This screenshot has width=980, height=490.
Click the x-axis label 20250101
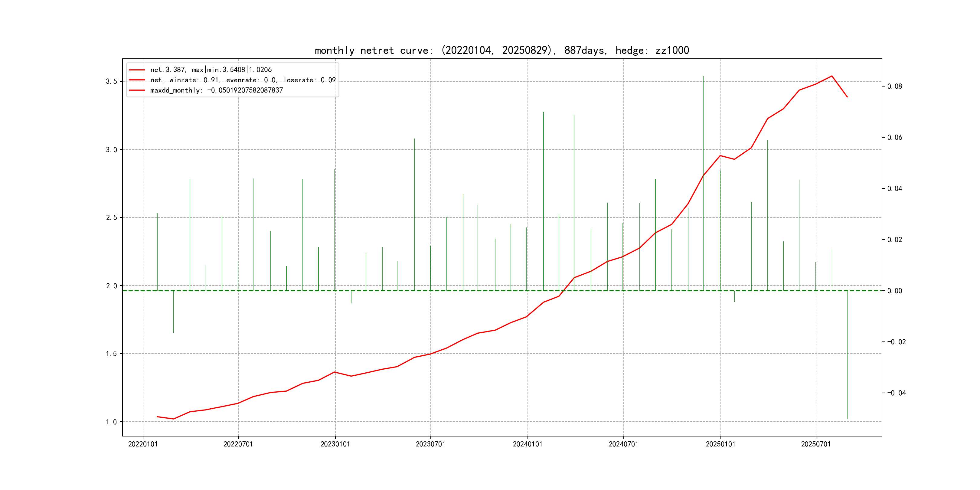(720, 444)
